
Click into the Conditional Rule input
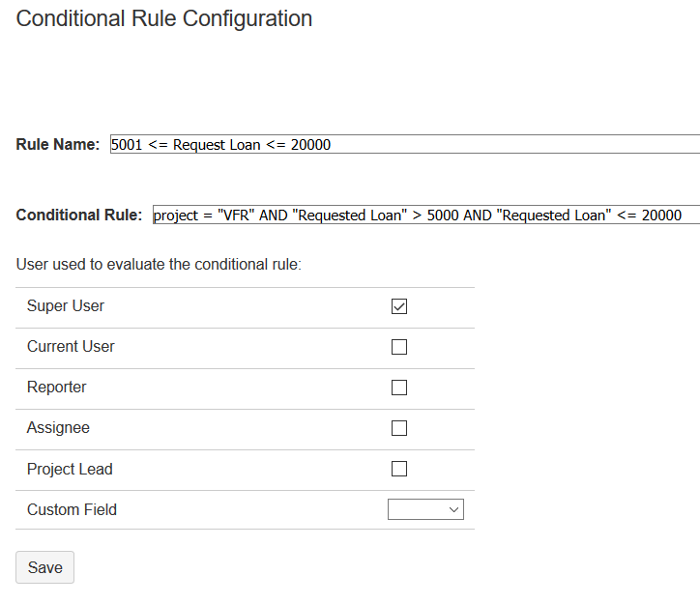[x=425, y=216]
